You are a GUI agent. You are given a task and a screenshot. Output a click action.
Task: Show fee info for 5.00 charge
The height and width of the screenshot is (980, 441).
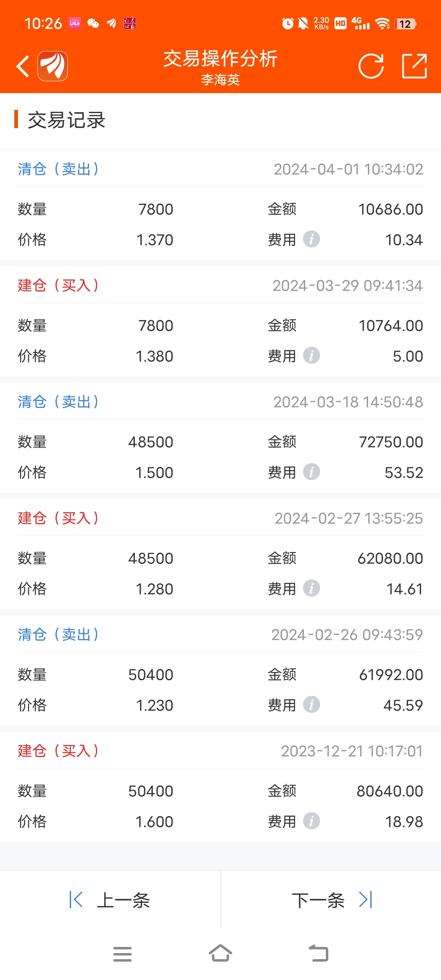(312, 355)
